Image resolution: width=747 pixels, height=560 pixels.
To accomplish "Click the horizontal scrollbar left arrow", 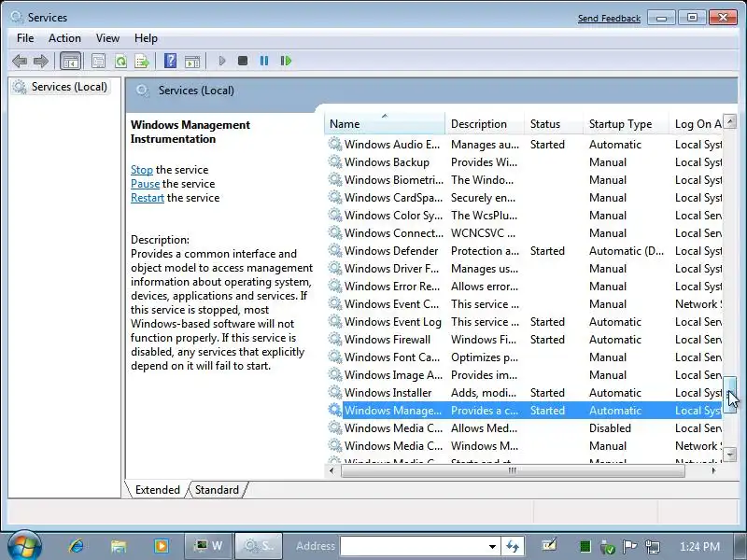I will click(332, 470).
